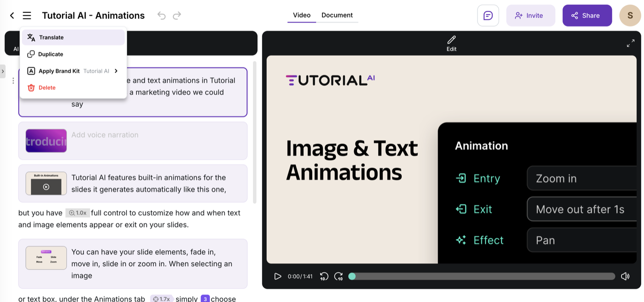Viewport: 644px width, 302px height.
Task: Go back using the left arrow
Action: (12, 16)
